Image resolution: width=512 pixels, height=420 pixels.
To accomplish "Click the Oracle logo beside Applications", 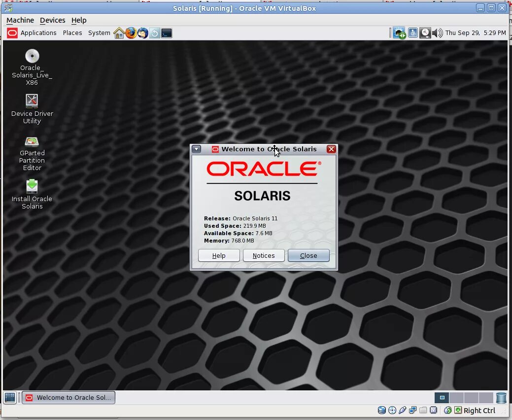I will pos(12,33).
